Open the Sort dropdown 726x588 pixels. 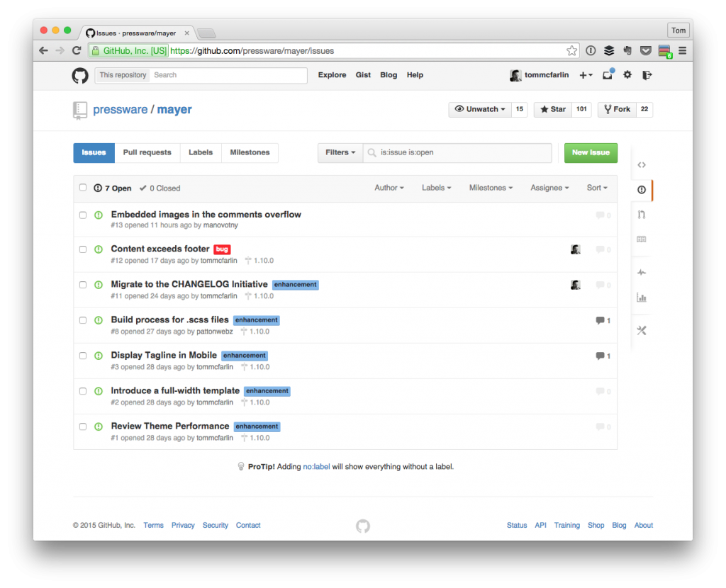point(597,188)
